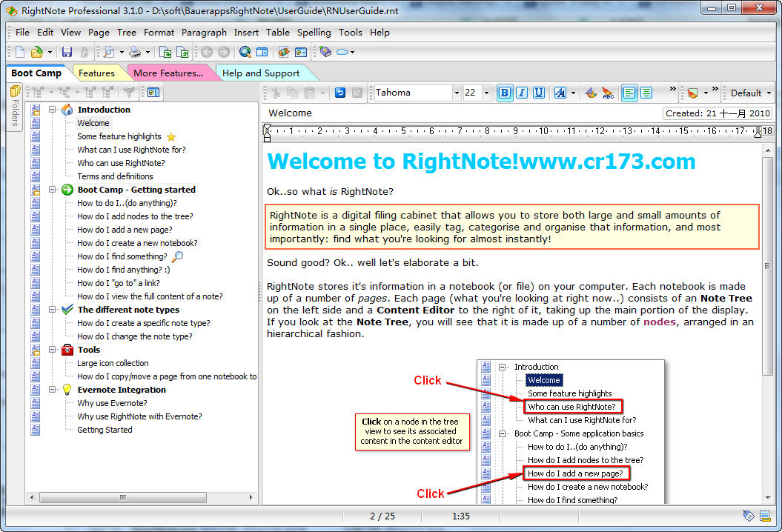This screenshot has height=532, width=782.
Task: Click the printer icon in the main toolbar
Action: pyautogui.click(x=135, y=52)
